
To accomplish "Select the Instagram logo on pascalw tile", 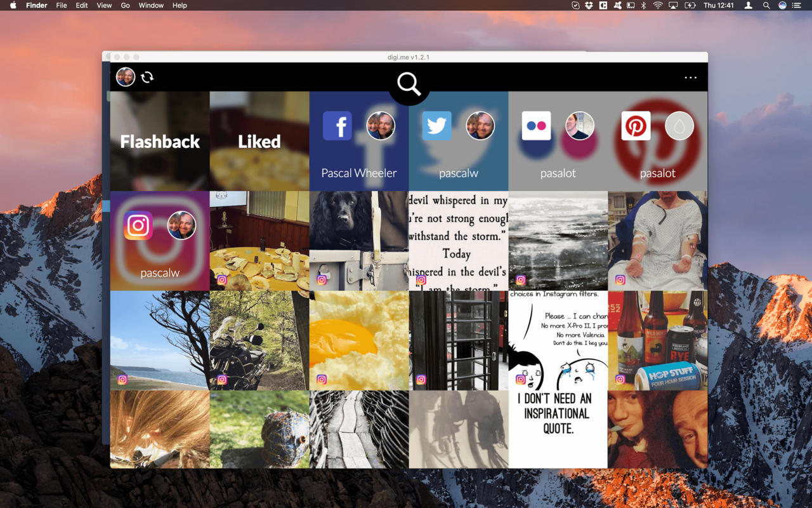I will pyautogui.click(x=138, y=225).
